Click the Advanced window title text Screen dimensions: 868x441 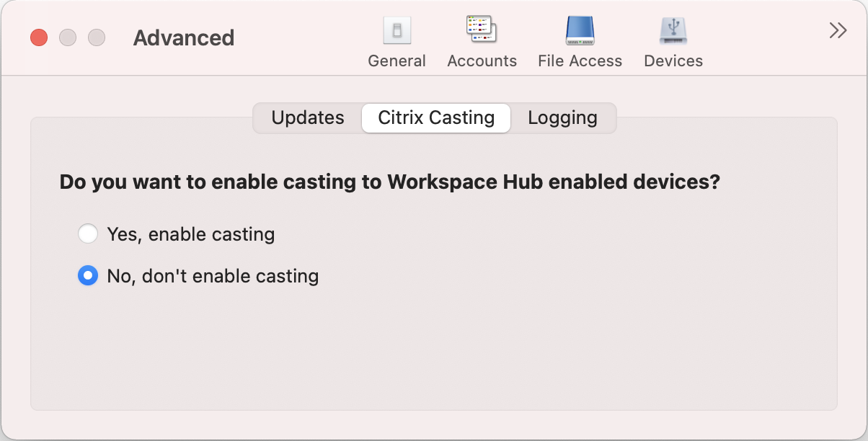pyautogui.click(x=184, y=37)
